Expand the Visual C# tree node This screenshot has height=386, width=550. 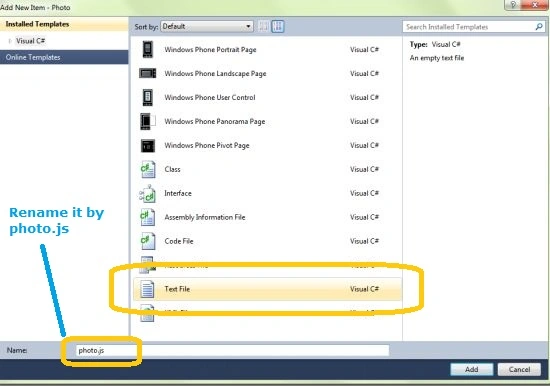pos(10,41)
